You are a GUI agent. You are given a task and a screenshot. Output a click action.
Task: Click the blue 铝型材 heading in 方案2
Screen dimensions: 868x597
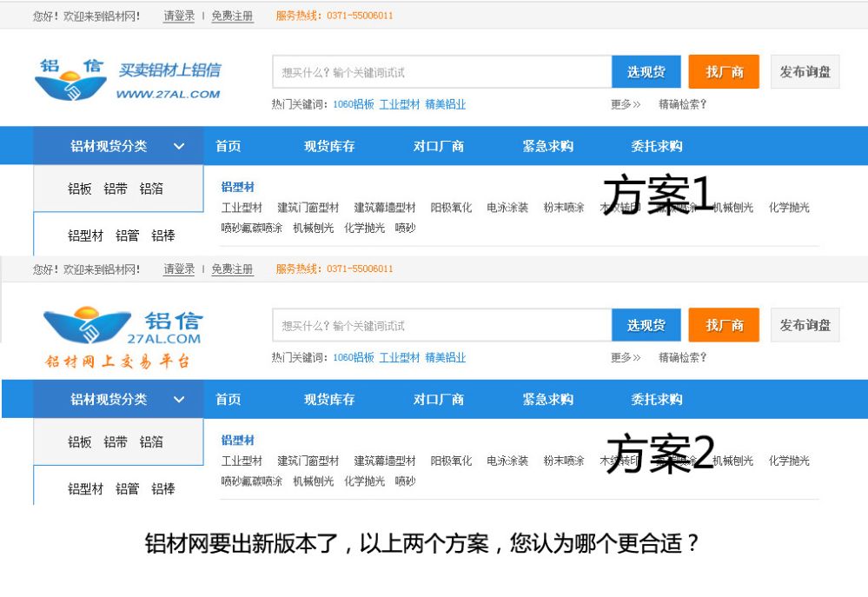pos(237,441)
